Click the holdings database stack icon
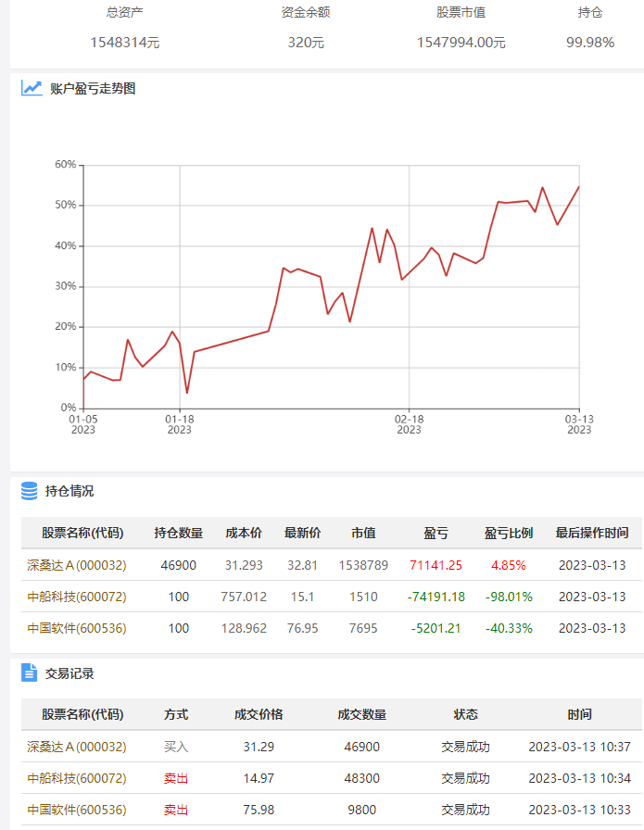 click(x=29, y=491)
